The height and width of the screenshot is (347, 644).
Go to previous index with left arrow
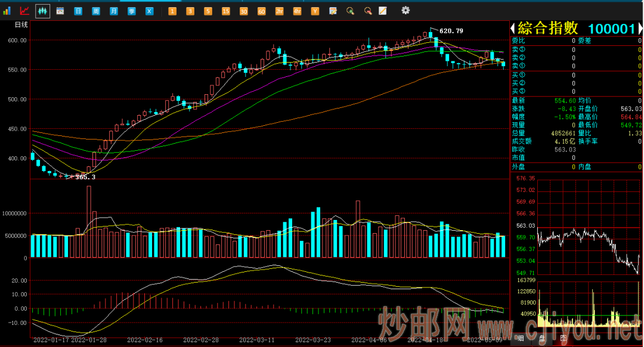click(512, 28)
